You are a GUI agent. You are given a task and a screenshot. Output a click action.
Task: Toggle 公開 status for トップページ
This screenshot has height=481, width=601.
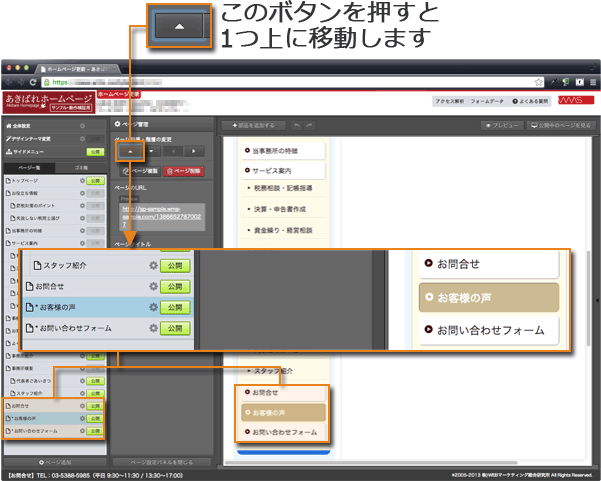[x=94, y=181]
